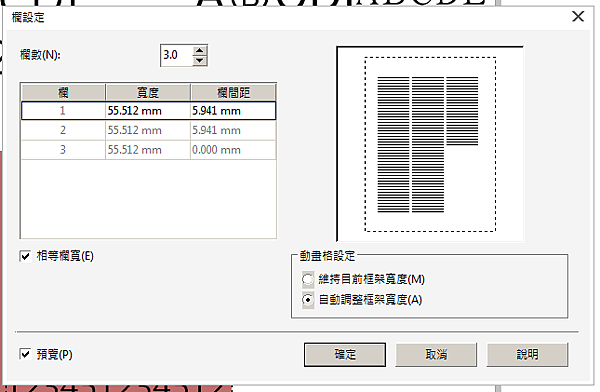Screen dimensions: 600x392
Task: Decrease column count with down spinner arrow
Action: click(199, 60)
